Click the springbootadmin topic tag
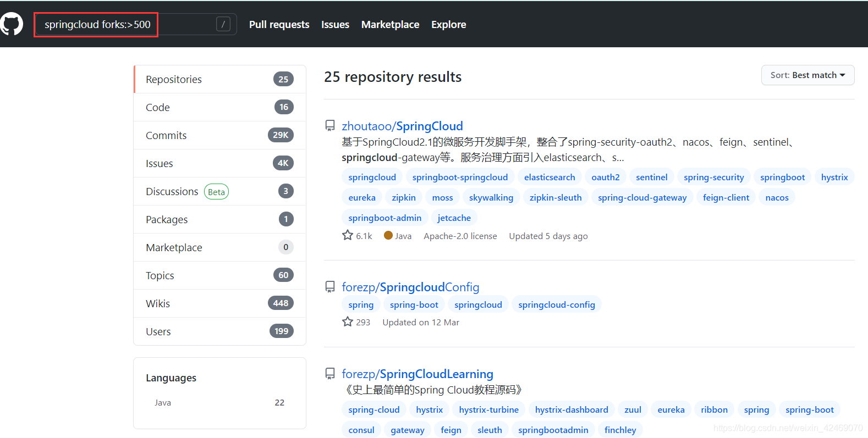Viewport: 868px width, 438px height. pyautogui.click(x=553, y=430)
